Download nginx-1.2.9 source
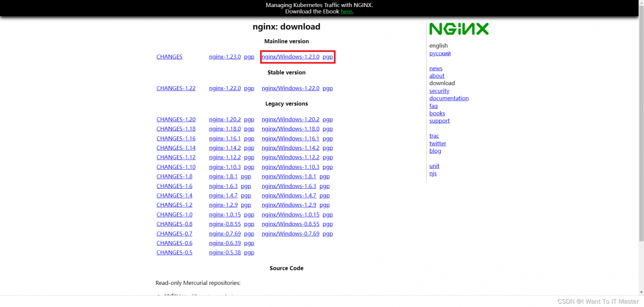 coord(223,205)
